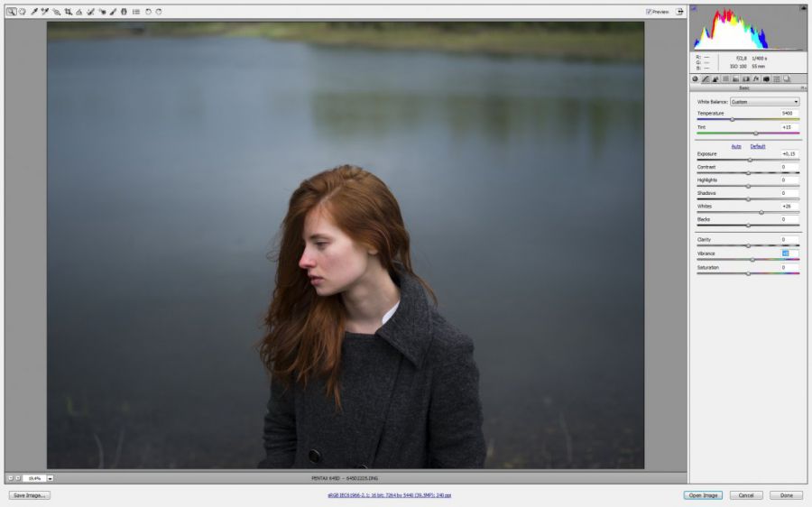The image size is (812, 507).
Task: Toggle the Preview checkbox
Action: pyautogui.click(x=649, y=12)
